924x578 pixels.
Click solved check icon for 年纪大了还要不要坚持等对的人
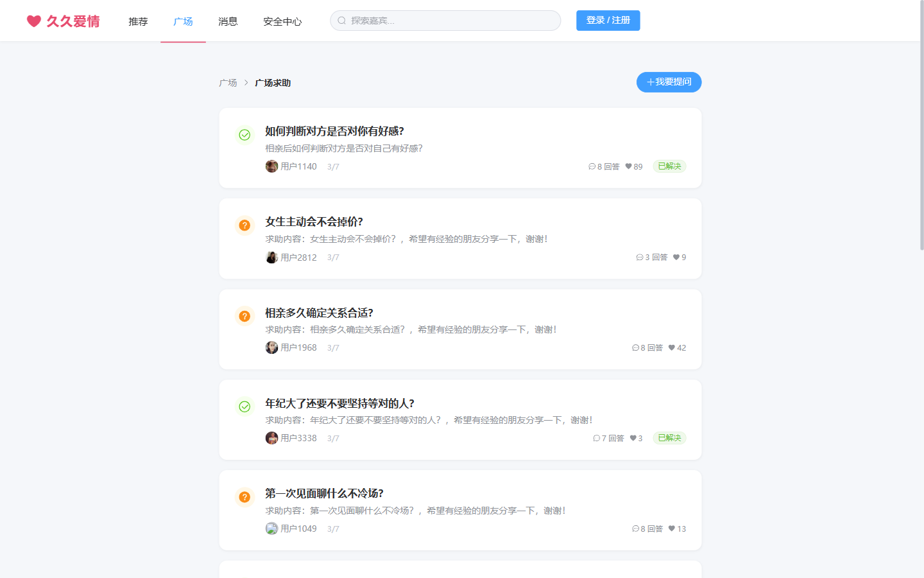(x=244, y=407)
